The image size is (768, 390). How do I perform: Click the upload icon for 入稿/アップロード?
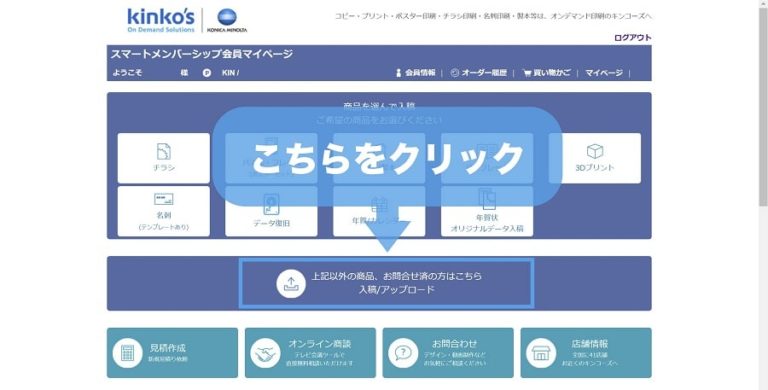(291, 283)
